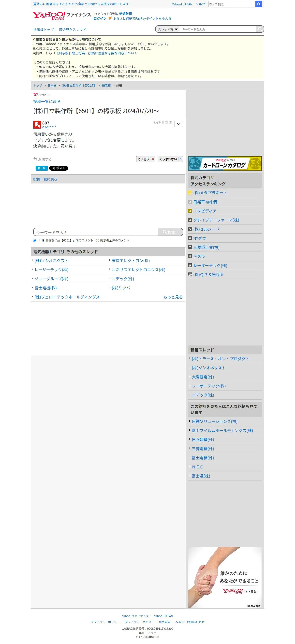Open 【掲示板】禁止行為 rules link
Viewport: 295px width, 644px height.
(x=96, y=53)
